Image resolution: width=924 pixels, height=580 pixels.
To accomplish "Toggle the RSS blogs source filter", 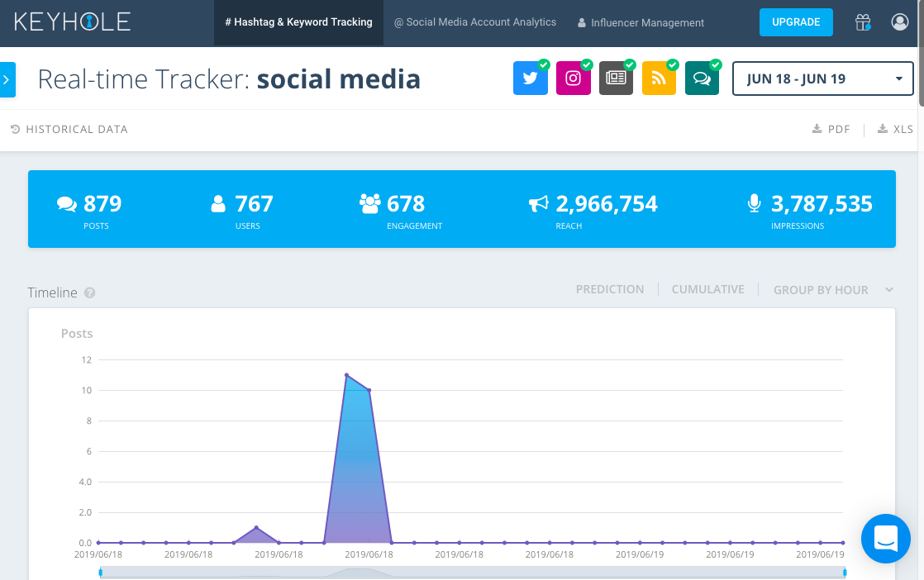I will click(660, 78).
